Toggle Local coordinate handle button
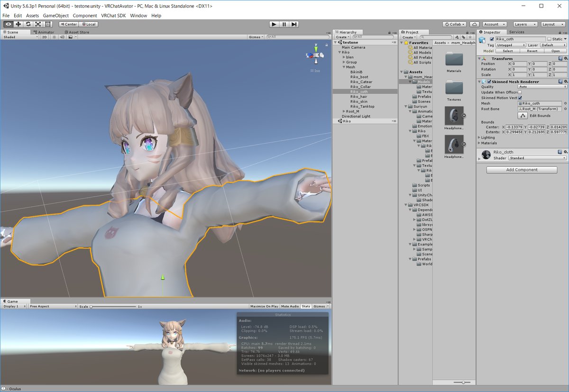The height and width of the screenshot is (392, 569). [88, 24]
